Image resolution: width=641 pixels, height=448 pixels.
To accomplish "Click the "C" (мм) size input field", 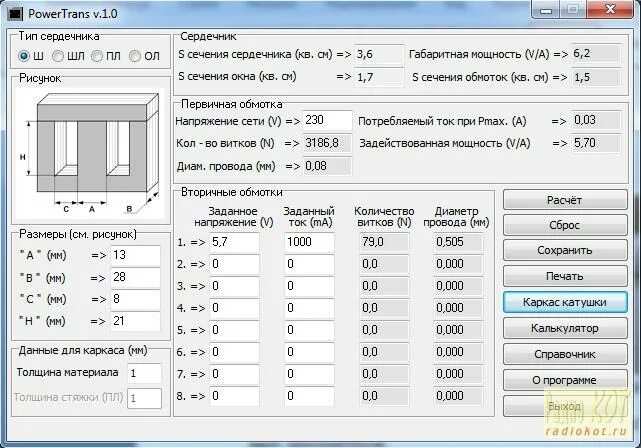I will 135,300.
